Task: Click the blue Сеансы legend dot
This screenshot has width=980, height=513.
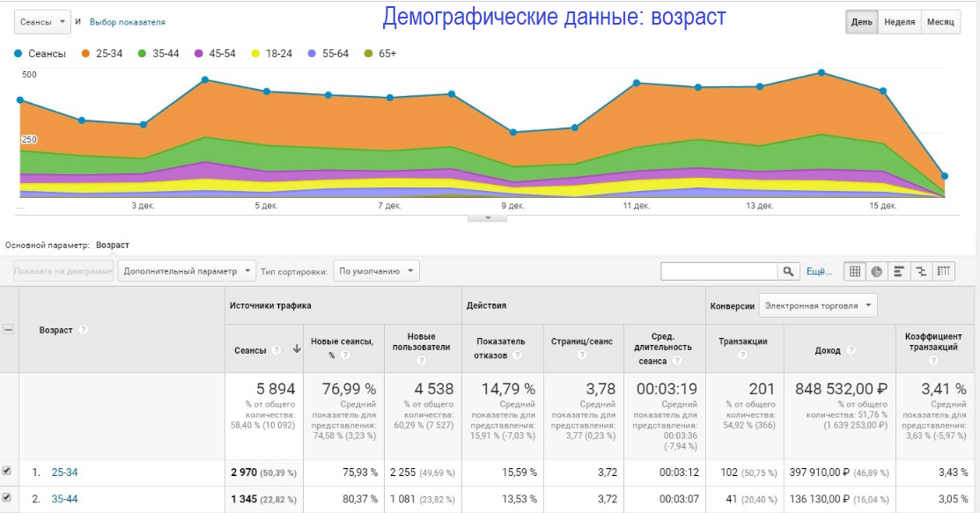Action: [x=18, y=54]
